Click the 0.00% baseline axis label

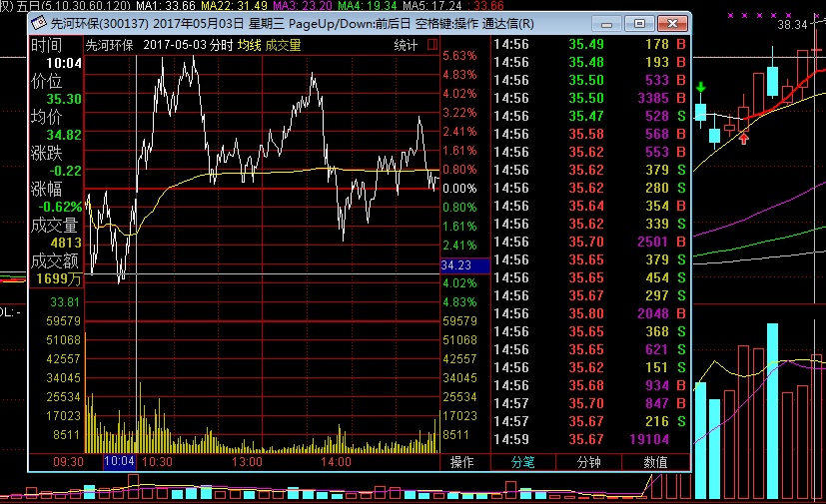[459, 189]
